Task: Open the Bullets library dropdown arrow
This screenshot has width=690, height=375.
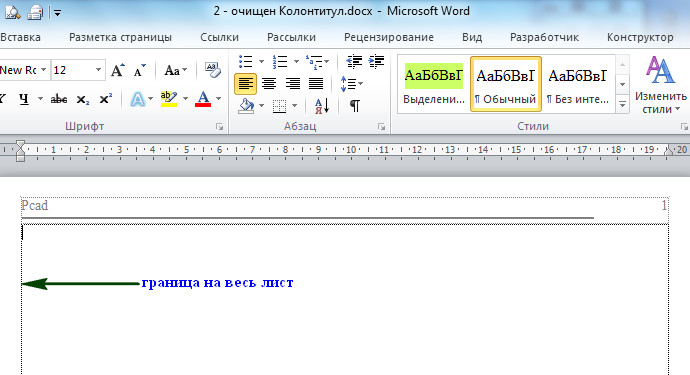Action: point(261,62)
